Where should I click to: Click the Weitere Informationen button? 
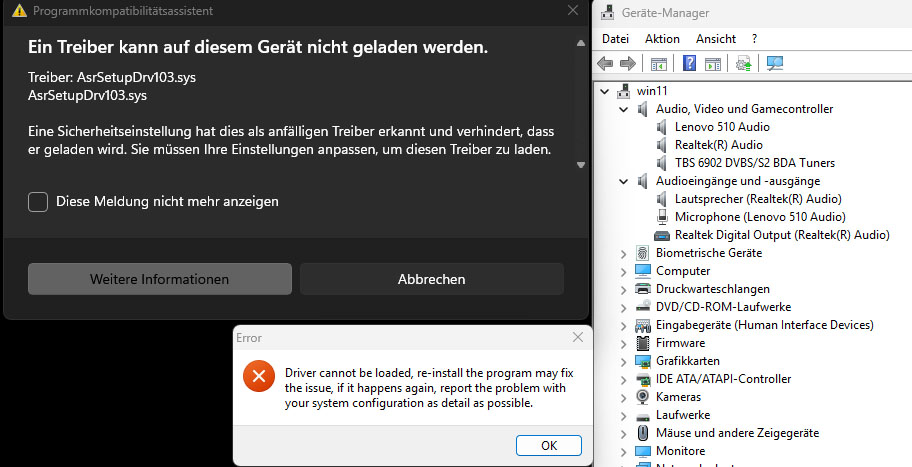pyautogui.click(x=160, y=279)
